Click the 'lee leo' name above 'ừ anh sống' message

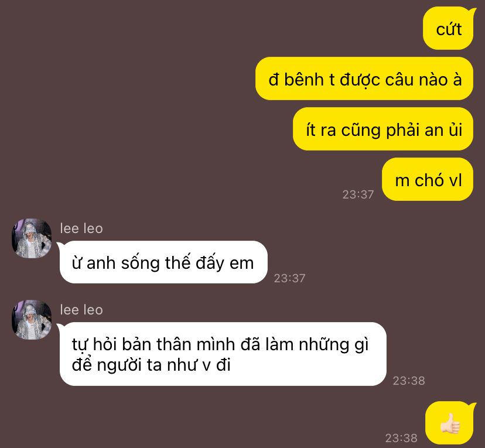81,228
